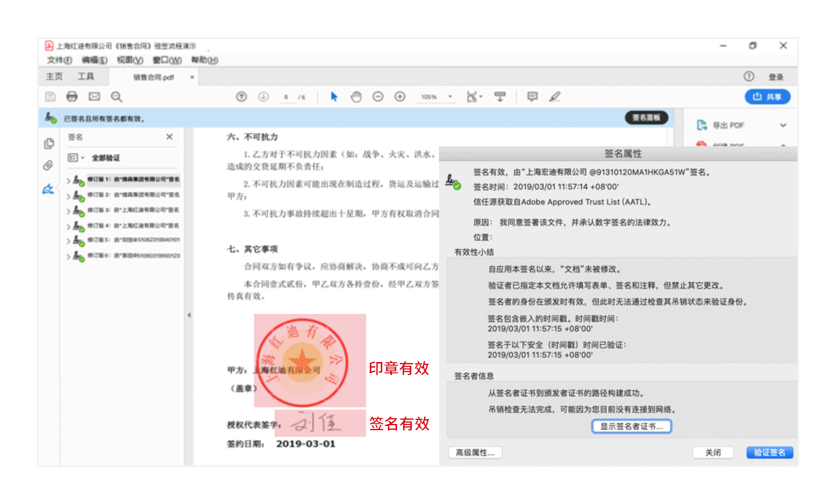Activate the hand pan tool
Viewport: 836px width, 504px height.
tap(356, 97)
